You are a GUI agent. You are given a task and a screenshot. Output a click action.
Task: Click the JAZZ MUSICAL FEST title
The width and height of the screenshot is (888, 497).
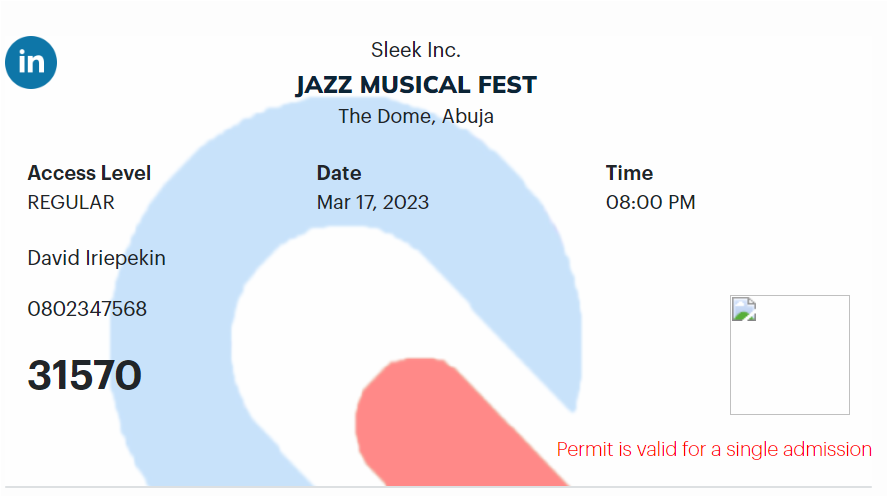pos(416,85)
